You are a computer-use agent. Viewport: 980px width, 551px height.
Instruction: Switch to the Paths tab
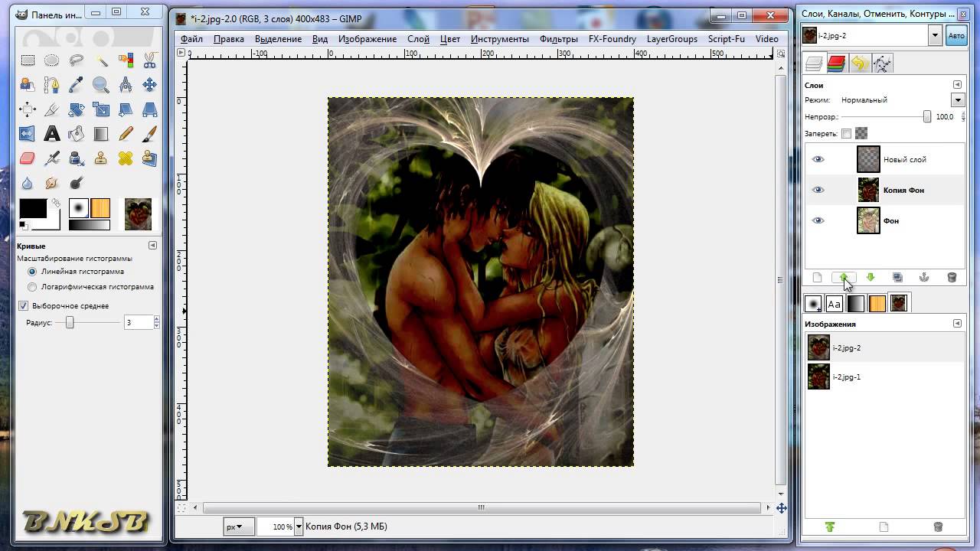(882, 64)
